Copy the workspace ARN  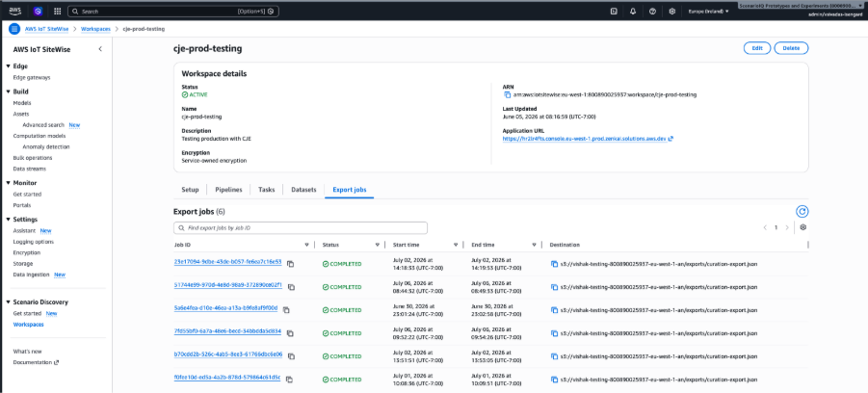tap(507, 95)
